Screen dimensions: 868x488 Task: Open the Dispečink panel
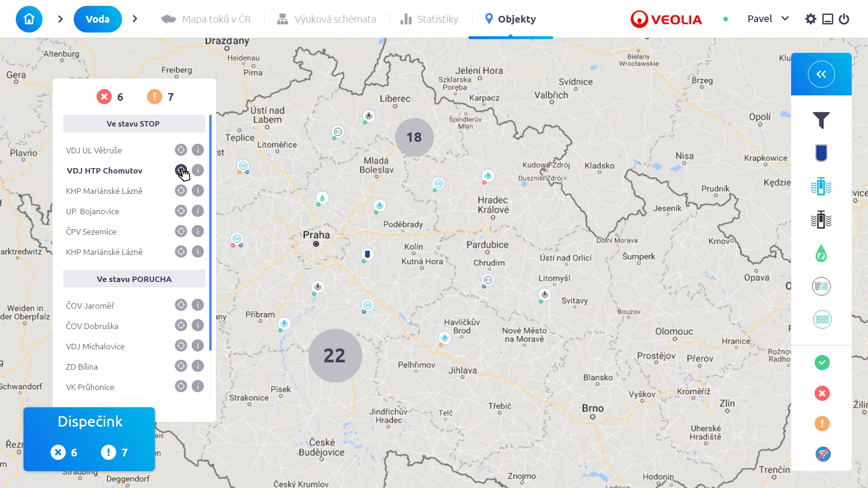pos(89,439)
